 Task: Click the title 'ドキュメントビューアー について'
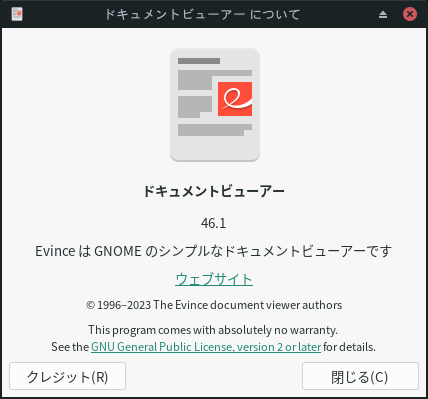[x=202, y=14]
